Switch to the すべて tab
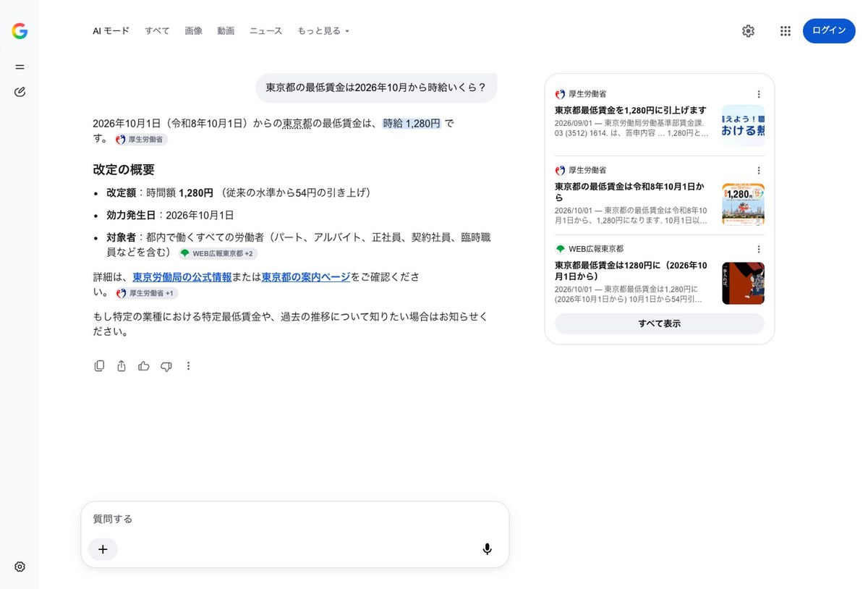 (157, 31)
